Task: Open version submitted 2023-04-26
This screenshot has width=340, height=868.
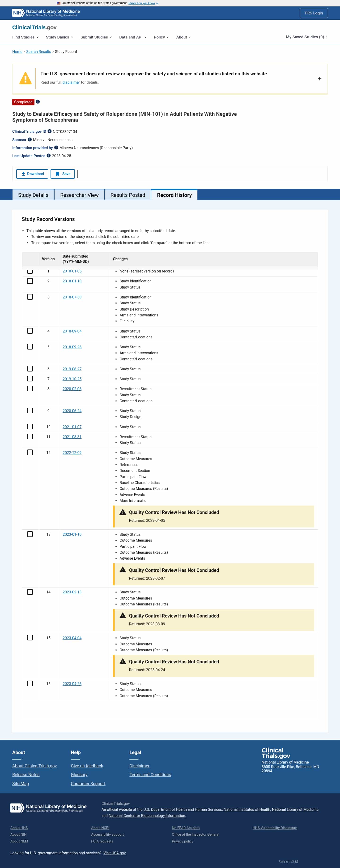Action: click(x=72, y=684)
